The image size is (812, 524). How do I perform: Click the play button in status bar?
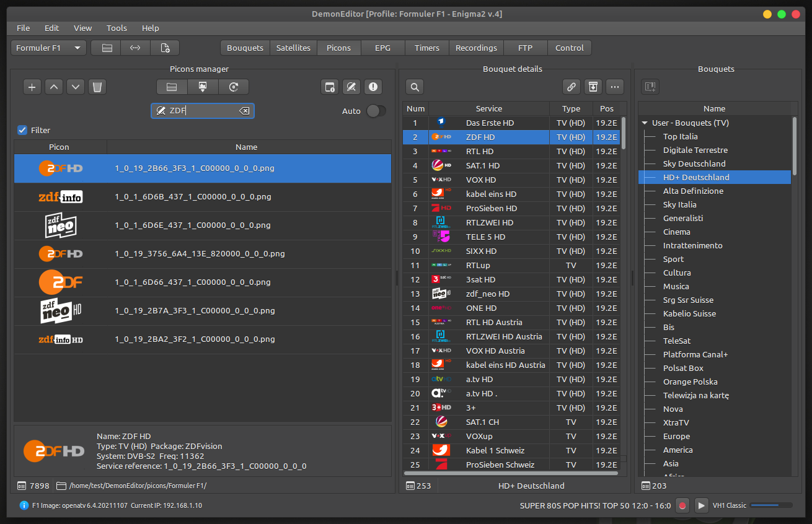point(701,505)
